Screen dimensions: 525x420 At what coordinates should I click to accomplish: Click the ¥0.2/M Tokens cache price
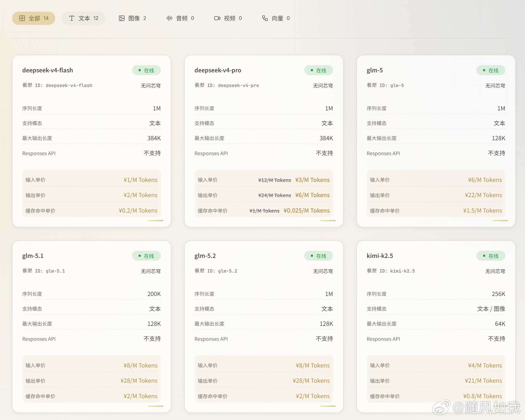[138, 211]
